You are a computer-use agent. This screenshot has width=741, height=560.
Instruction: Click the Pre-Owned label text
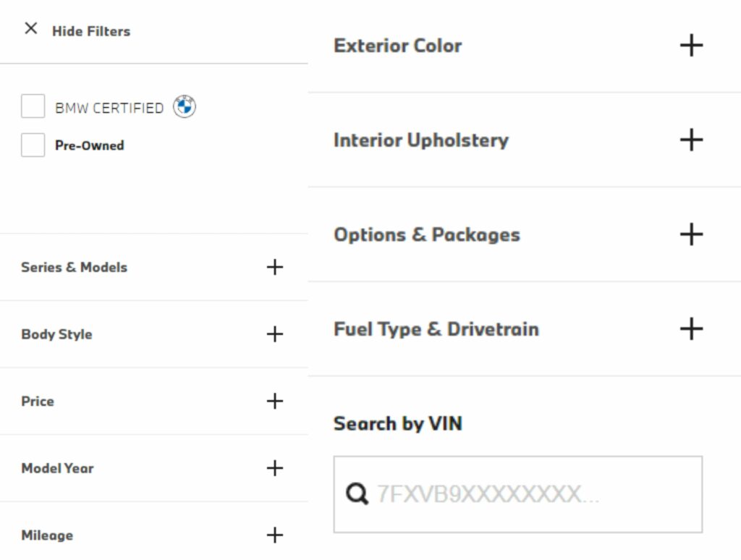[x=90, y=145]
